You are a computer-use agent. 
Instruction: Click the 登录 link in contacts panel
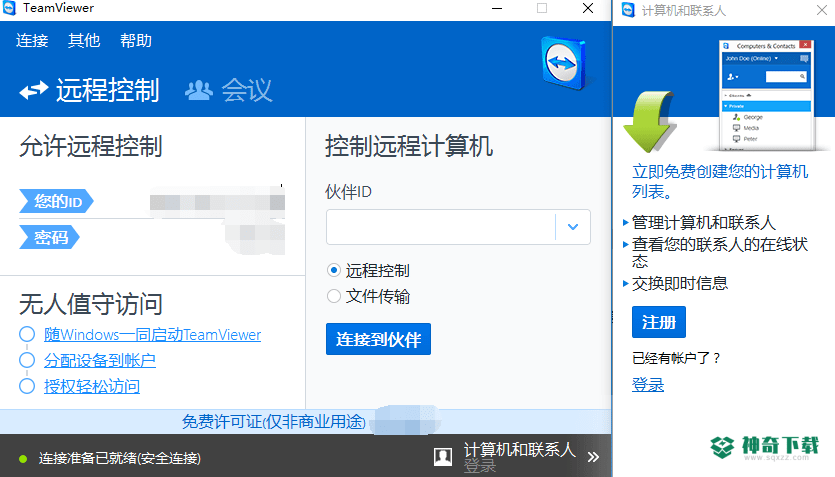click(x=648, y=384)
